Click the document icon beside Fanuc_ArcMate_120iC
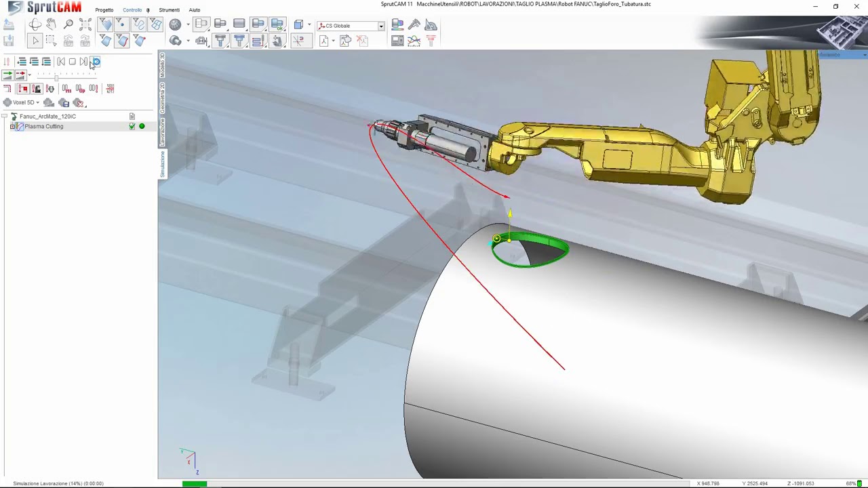 (132, 117)
